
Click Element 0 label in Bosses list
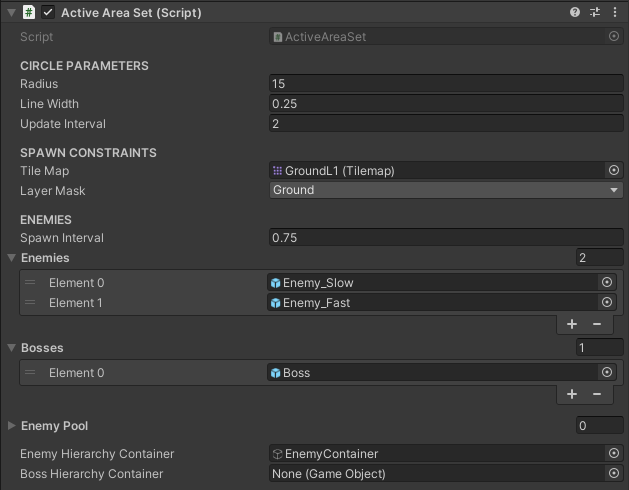tap(77, 373)
